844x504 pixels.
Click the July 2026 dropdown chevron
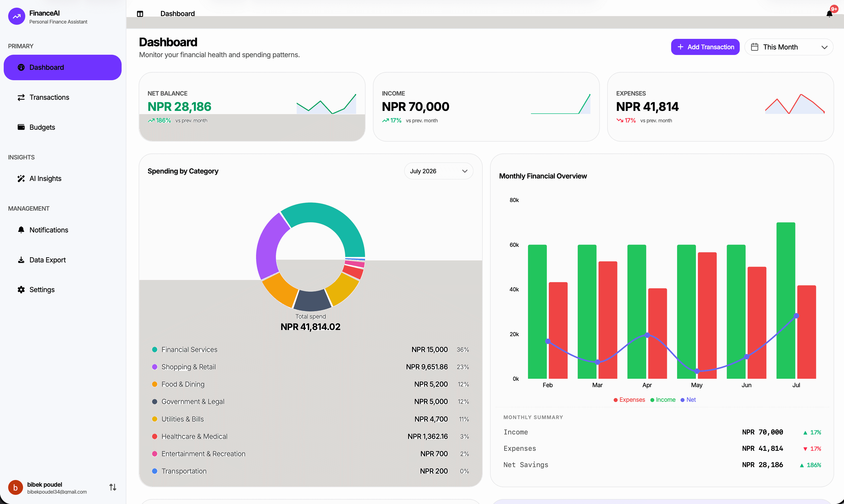(464, 171)
